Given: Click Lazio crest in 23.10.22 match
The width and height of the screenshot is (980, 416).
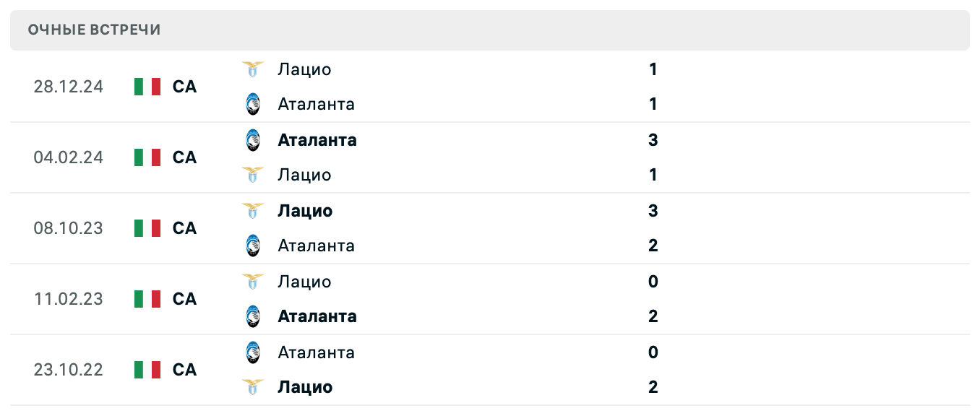Looking at the screenshot, I should pyautogui.click(x=252, y=387).
